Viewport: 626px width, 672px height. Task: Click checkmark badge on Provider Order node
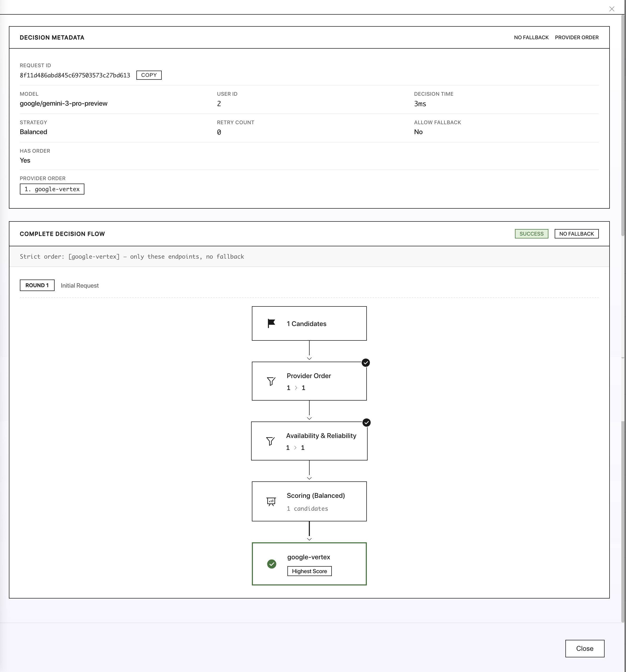[366, 363]
